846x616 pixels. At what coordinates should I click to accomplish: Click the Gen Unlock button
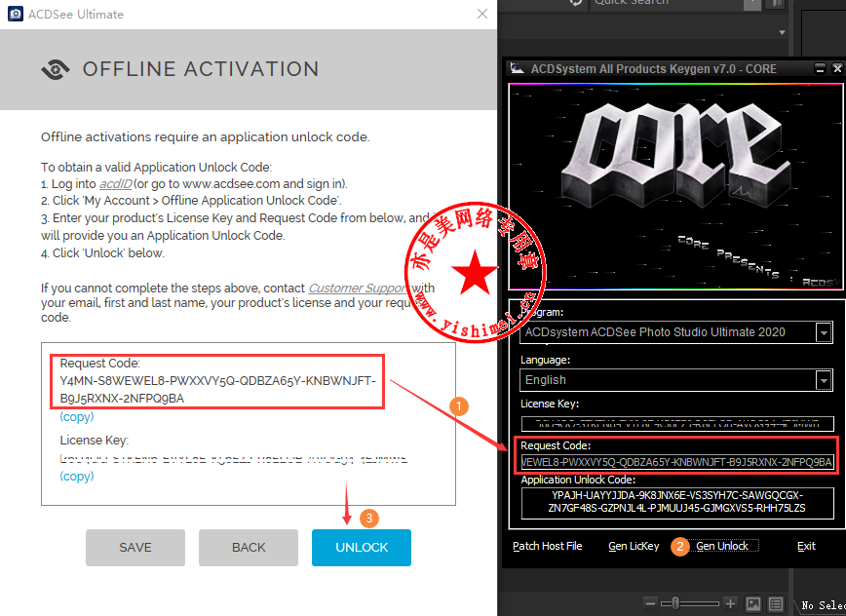coord(722,546)
